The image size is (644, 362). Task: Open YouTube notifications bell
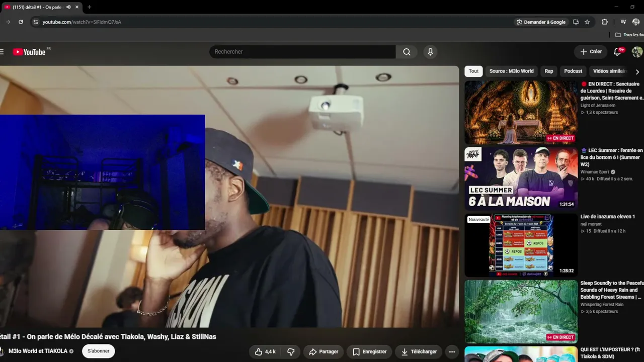(618, 52)
